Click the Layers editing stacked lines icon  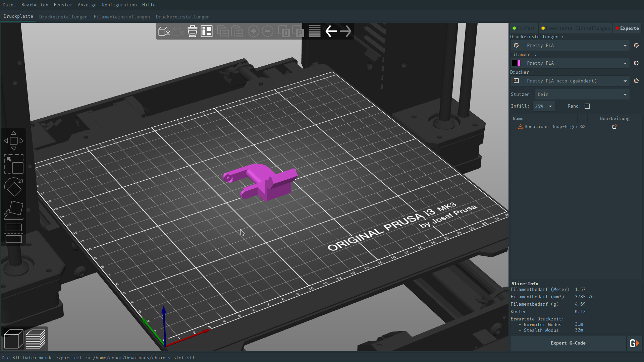[x=315, y=32]
